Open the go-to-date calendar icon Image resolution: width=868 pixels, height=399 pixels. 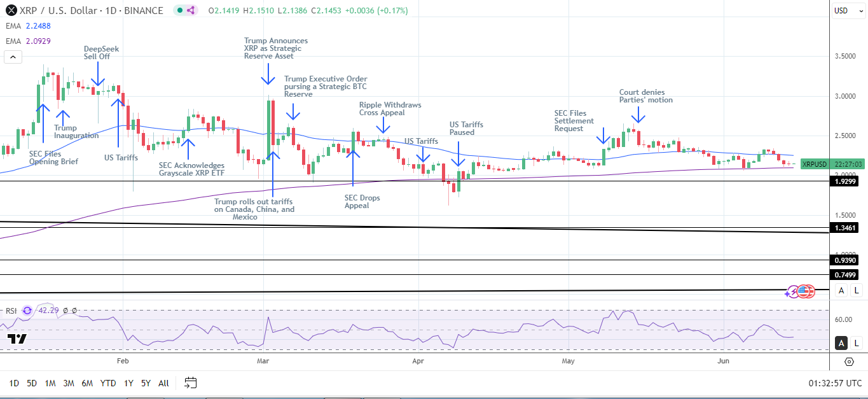[190, 382]
